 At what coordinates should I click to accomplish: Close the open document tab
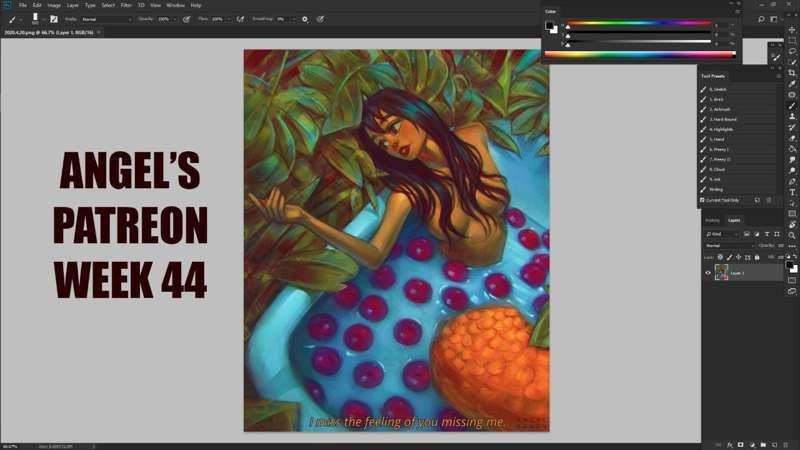[x=99, y=32]
